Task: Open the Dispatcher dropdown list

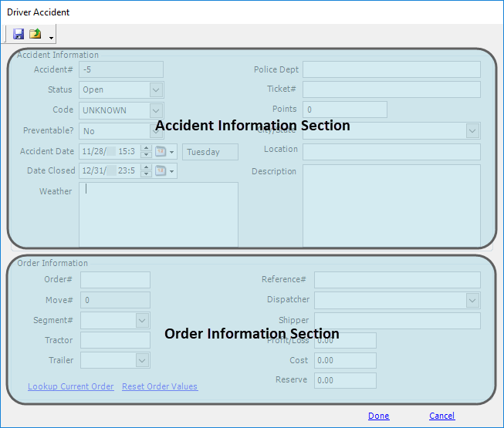Action: 472,301
